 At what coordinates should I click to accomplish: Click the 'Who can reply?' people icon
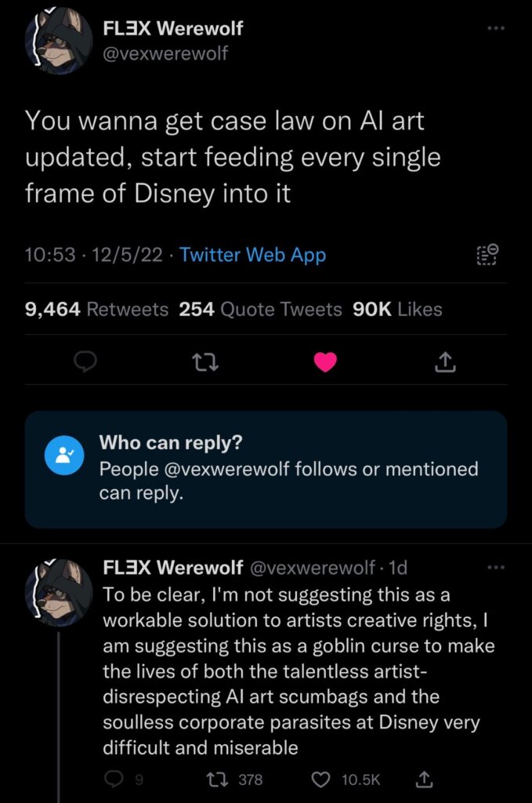(64, 456)
